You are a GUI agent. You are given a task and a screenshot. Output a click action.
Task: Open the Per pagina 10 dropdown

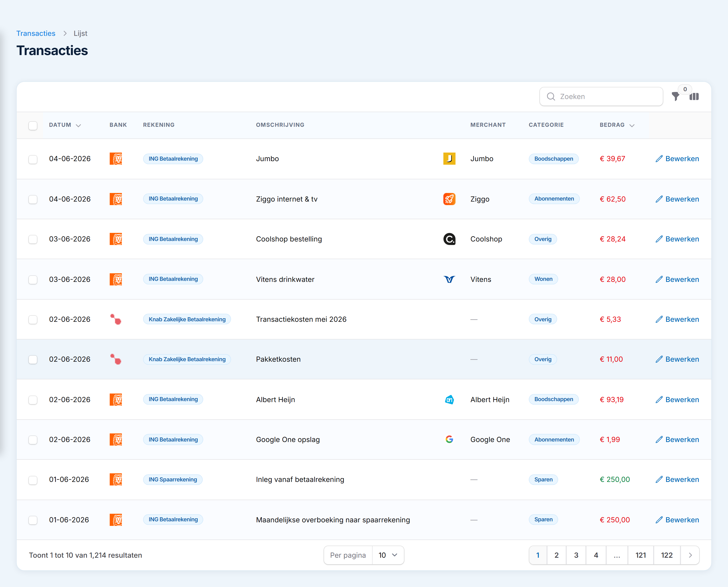click(388, 555)
